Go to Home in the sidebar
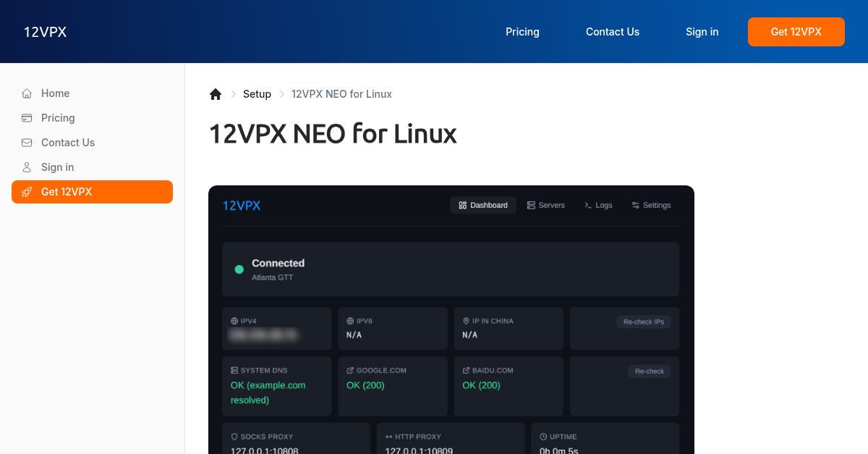Viewport: 868px width, 454px height. coord(92,93)
